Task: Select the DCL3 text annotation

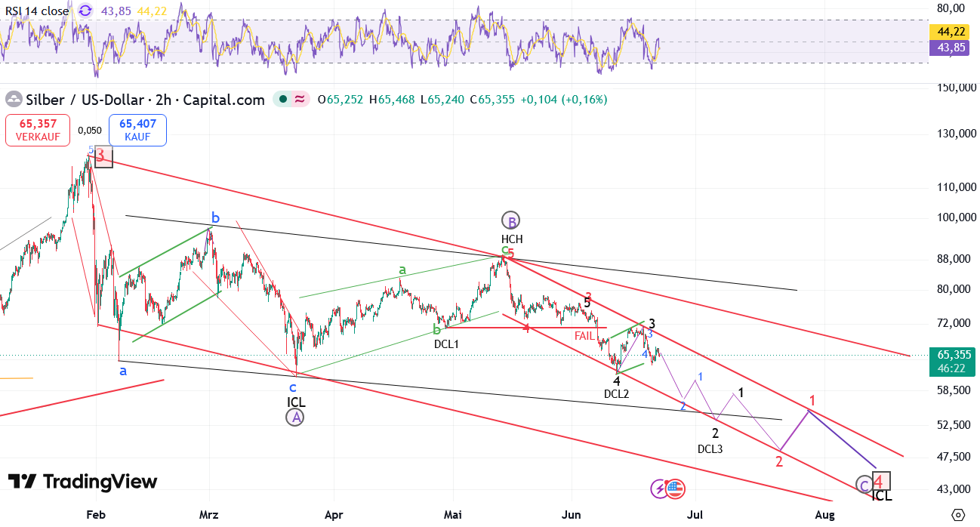Action: [x=710, y=448]
